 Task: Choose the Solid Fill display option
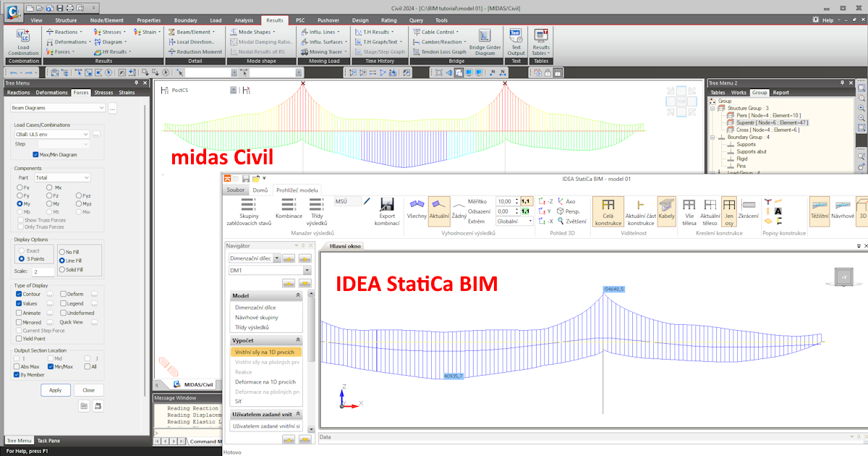[61, 269]
